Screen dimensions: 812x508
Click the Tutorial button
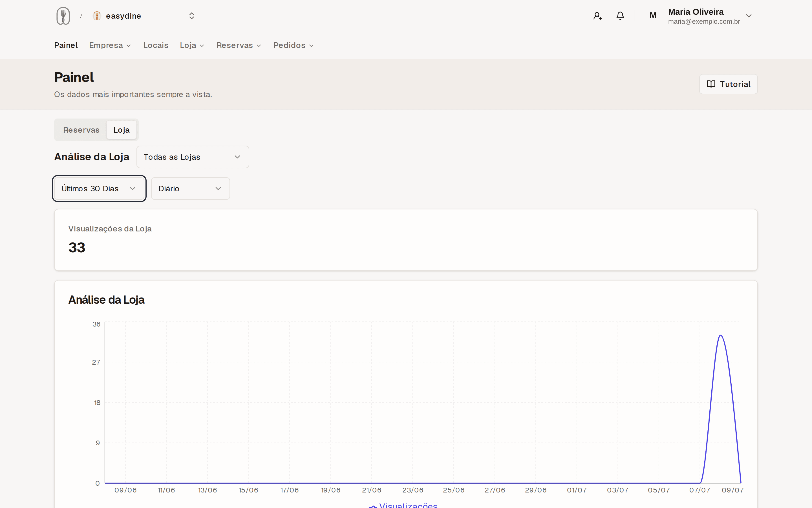point(728,84)
